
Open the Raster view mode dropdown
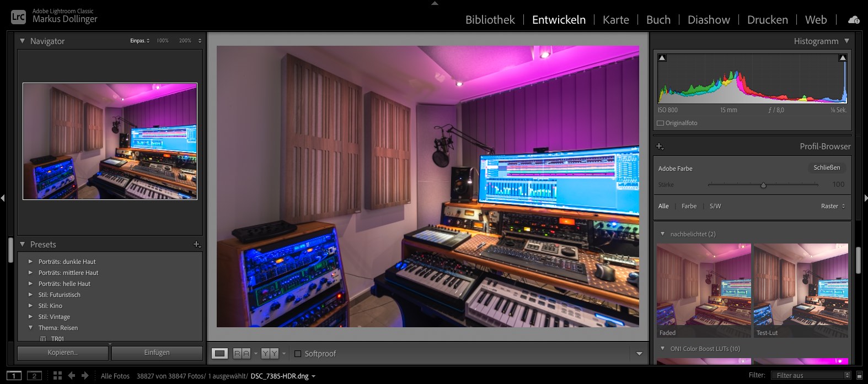(833, 206)
